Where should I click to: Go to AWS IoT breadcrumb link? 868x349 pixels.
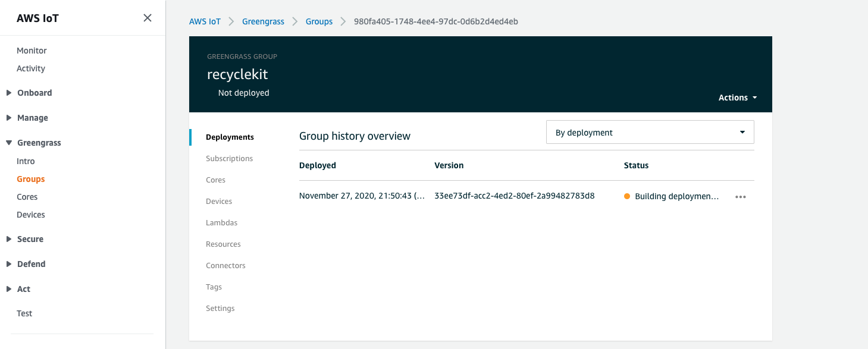tap(205, 21)
